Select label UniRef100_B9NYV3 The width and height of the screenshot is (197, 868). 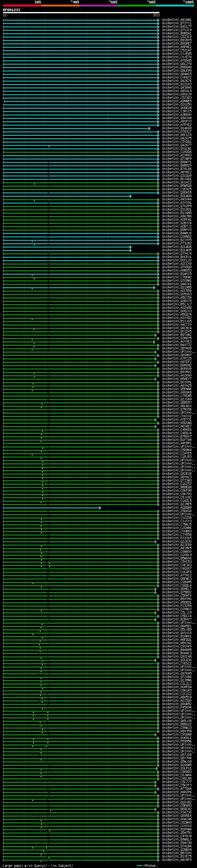point(176,230)
